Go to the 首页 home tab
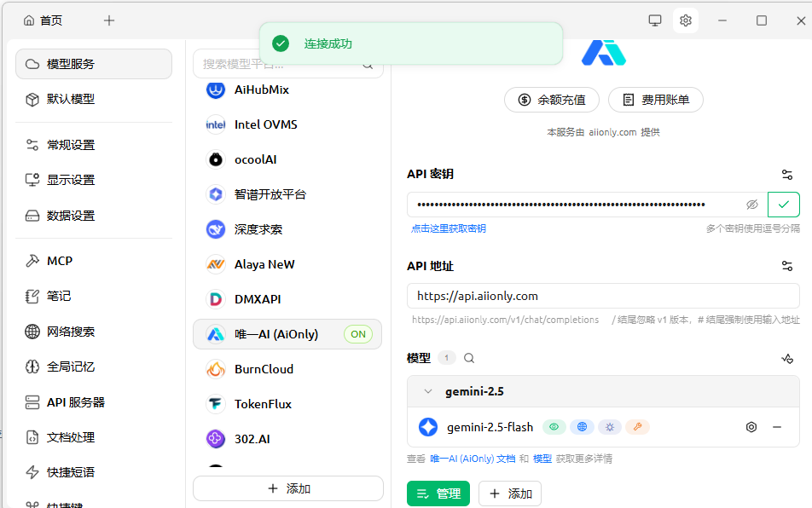Image resolution: width=812 pixels, height=508 pixels. 43,20
